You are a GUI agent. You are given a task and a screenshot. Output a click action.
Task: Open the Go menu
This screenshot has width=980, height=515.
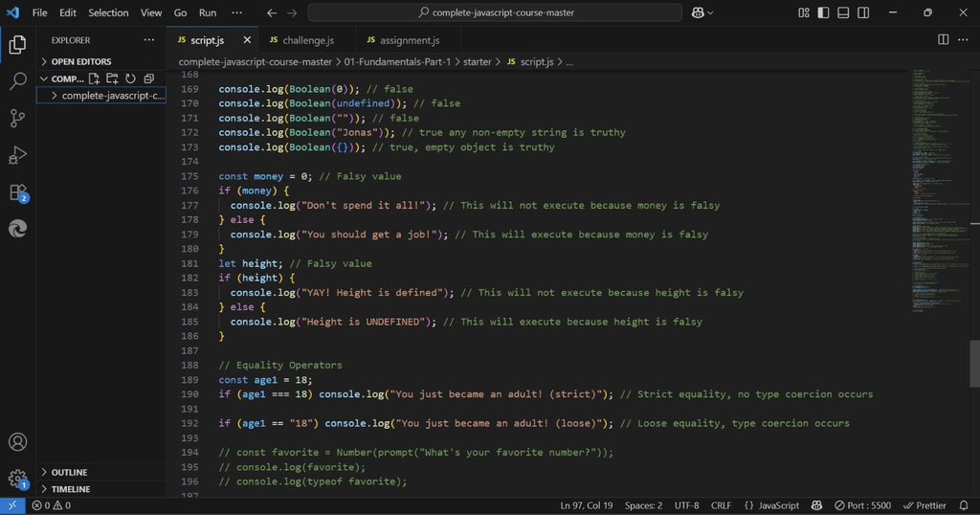click(180, 12)
